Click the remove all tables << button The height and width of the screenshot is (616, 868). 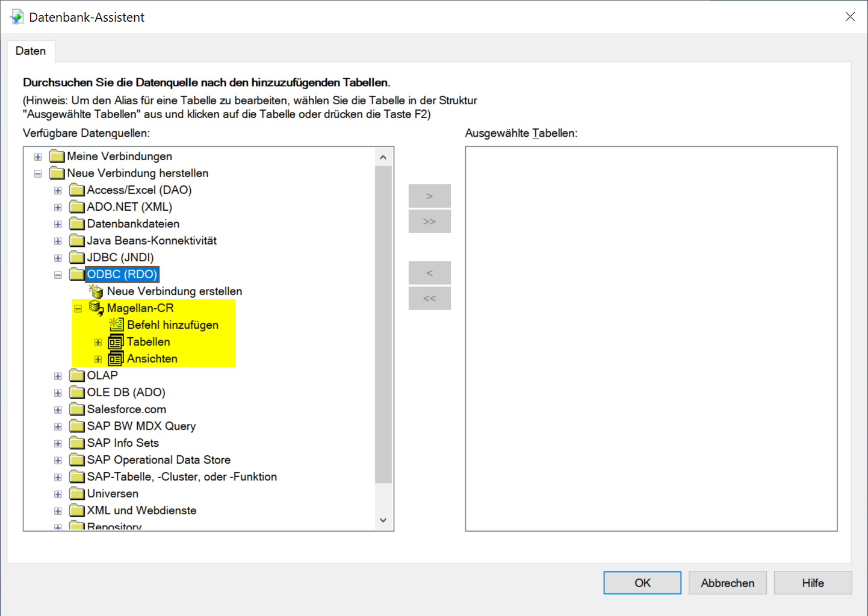coord(429,299)
